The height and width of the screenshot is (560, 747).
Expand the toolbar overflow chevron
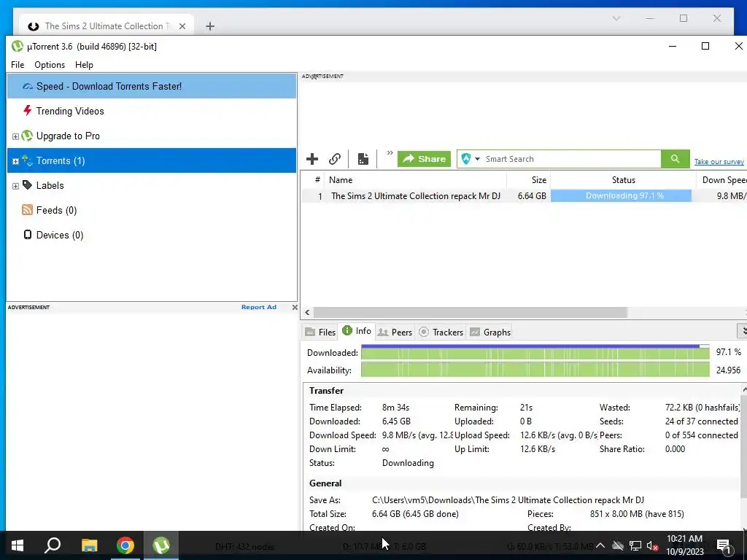390,153
